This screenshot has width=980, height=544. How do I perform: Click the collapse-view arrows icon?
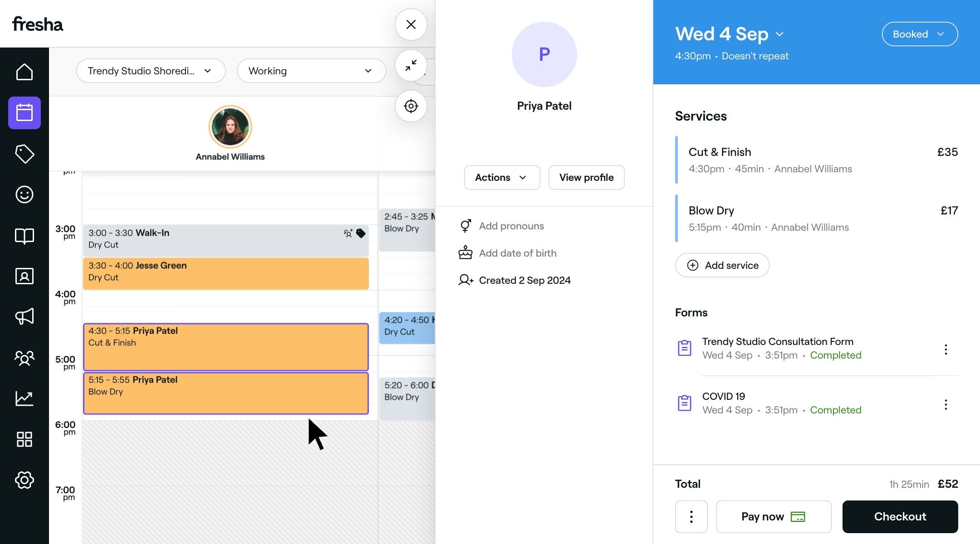(x=411, y=66)
